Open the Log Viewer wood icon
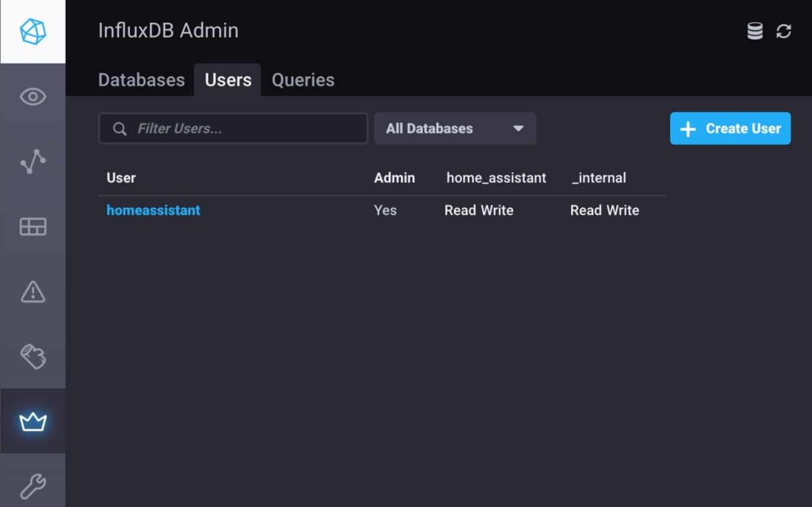This screenshot has width=812, height=507. pyautogui.click(x=33, y=356)
